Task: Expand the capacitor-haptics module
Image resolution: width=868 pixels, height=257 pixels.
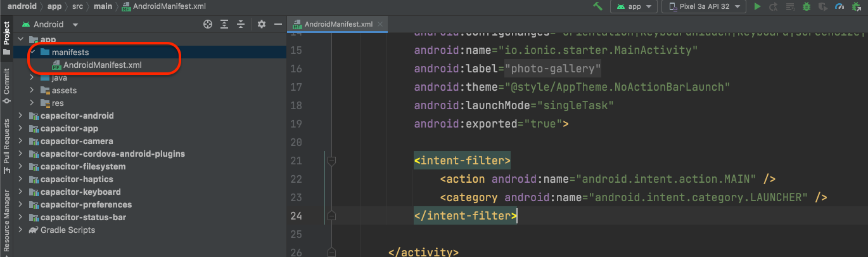Action: pos(20,179)
